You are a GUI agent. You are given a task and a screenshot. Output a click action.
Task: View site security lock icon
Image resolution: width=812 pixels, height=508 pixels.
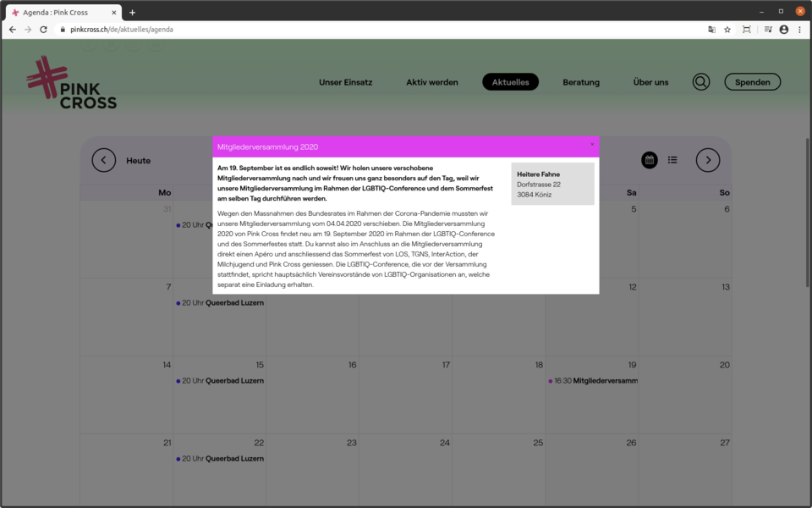coord(63,30)
